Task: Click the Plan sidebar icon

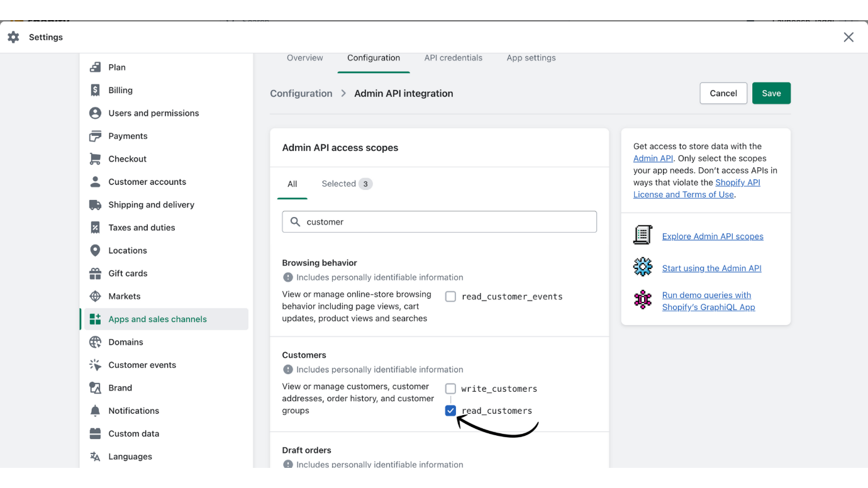Action: 95,67
